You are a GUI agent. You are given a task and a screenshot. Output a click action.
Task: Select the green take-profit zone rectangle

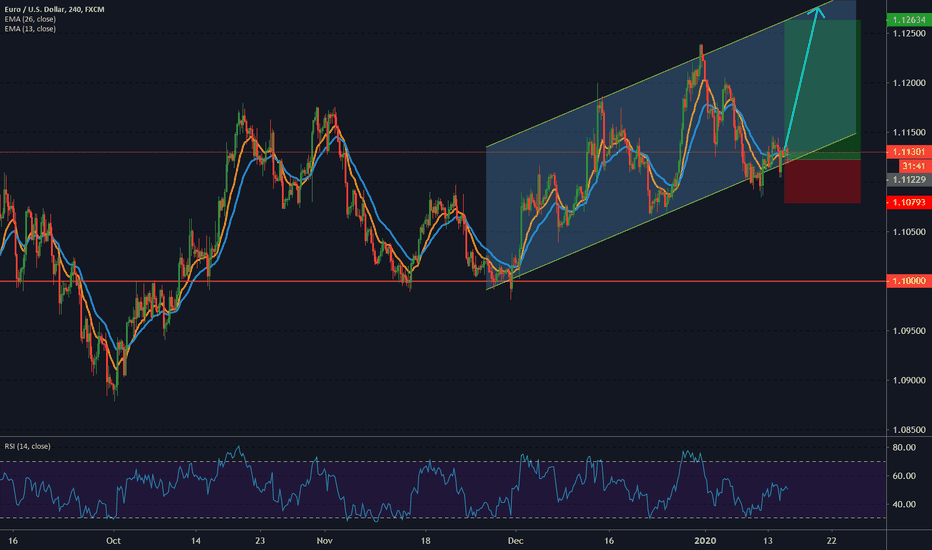click(x=820, y=90)
